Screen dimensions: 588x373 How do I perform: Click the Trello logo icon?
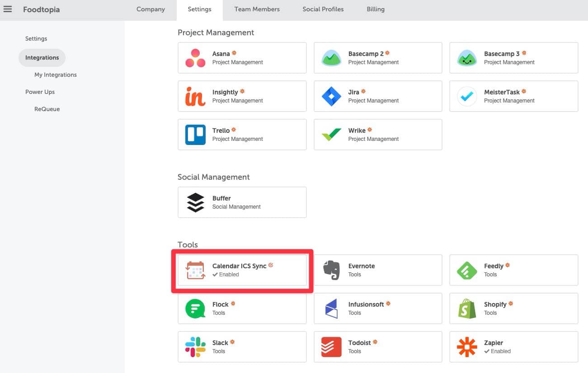(x=196, y=135)
